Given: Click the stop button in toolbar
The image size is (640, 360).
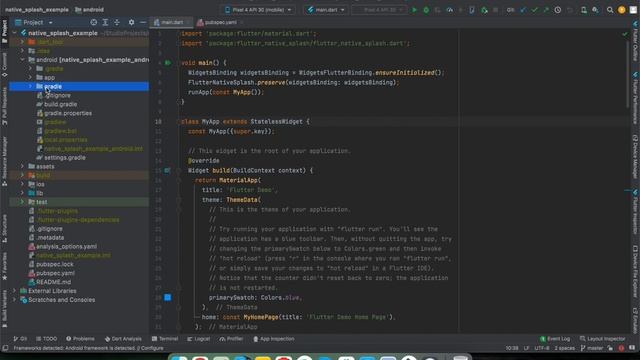Looking at the screenshot, I should coord(496,10).
